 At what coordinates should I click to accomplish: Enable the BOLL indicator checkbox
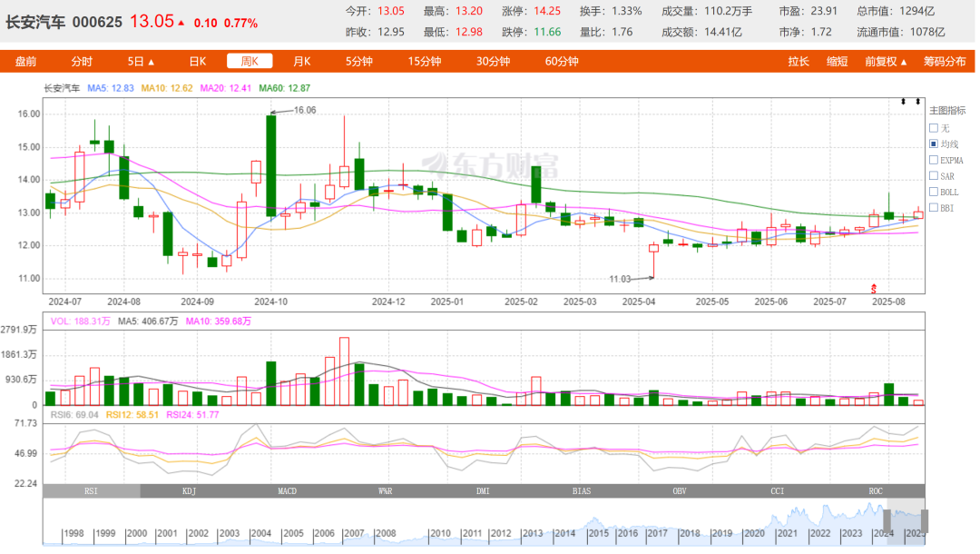point(934,192)
